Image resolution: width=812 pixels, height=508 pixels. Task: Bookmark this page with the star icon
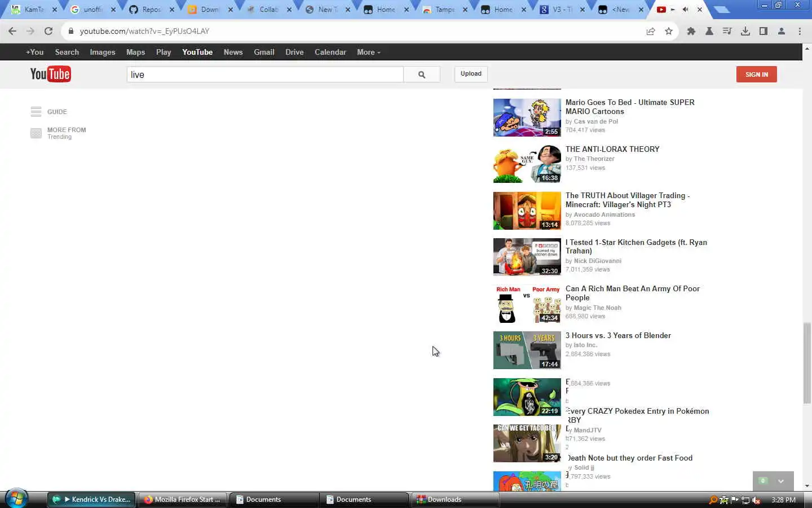(669, 31)
